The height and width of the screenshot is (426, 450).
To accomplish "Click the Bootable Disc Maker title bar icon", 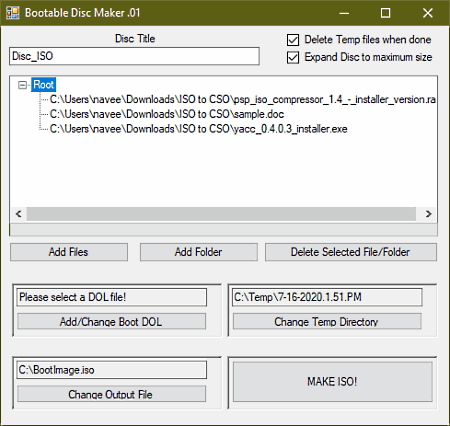I will coord(13,13).
